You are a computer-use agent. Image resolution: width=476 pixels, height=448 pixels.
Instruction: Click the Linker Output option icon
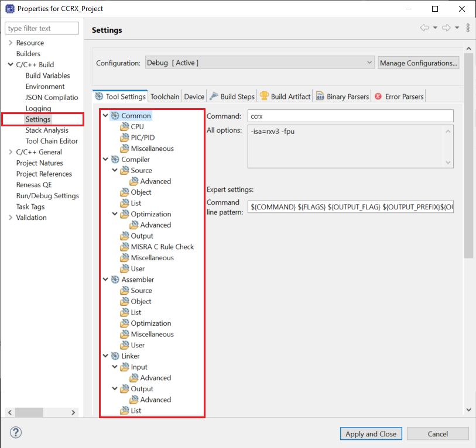(x=125, y=388)
